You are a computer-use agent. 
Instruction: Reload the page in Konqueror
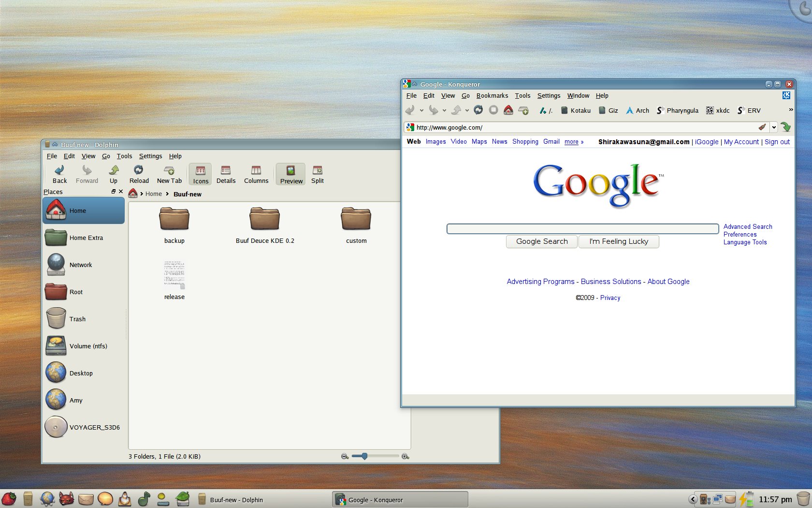478,110
